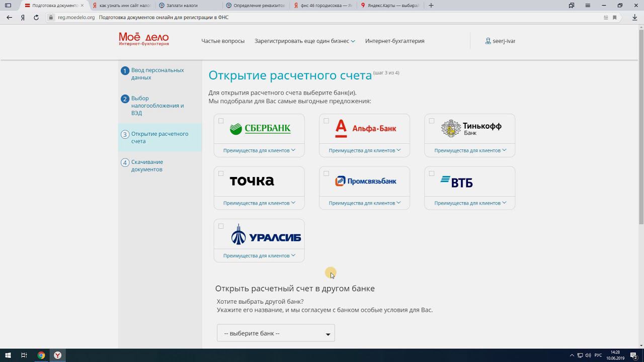Click the Сбербанк logo
Viewport: 644px width, 362px height.
(260, 129)
